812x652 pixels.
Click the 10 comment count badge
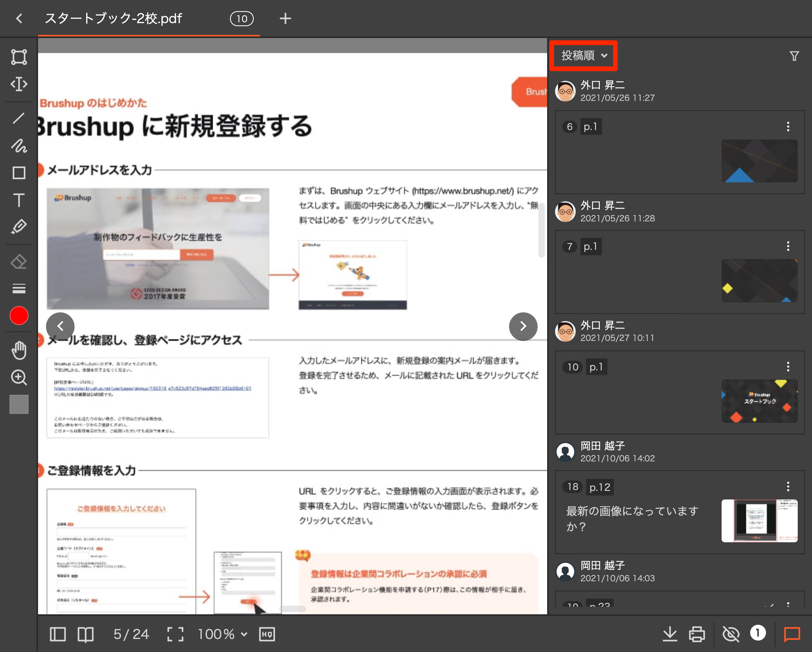pos(242,18)
